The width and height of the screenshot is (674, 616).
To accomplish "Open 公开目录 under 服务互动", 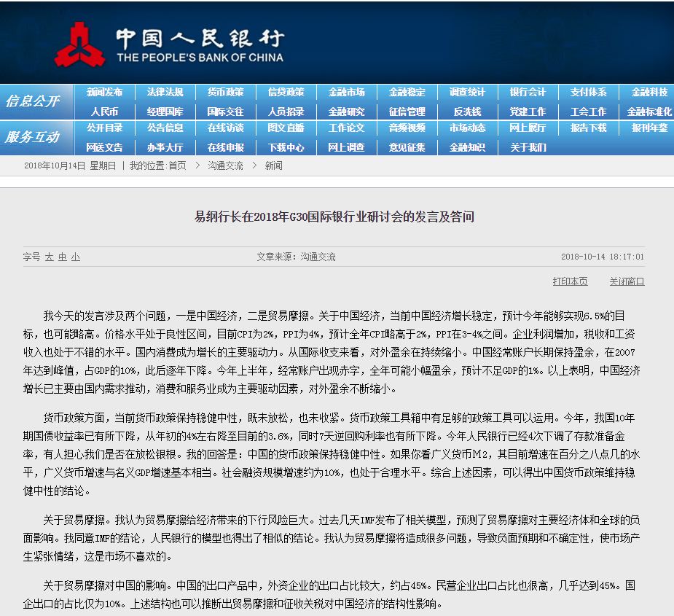I will point(104,128).
